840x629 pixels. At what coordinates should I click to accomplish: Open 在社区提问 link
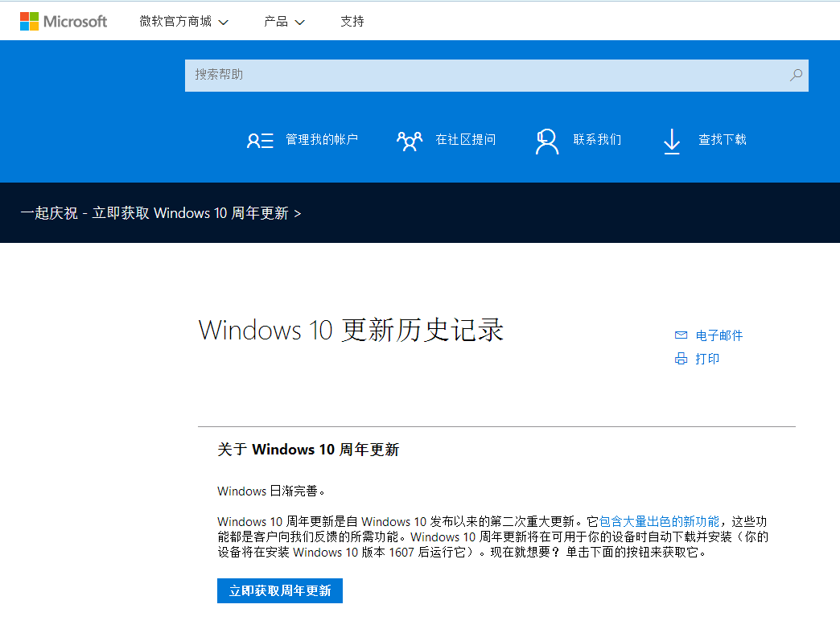pos(466,140)
